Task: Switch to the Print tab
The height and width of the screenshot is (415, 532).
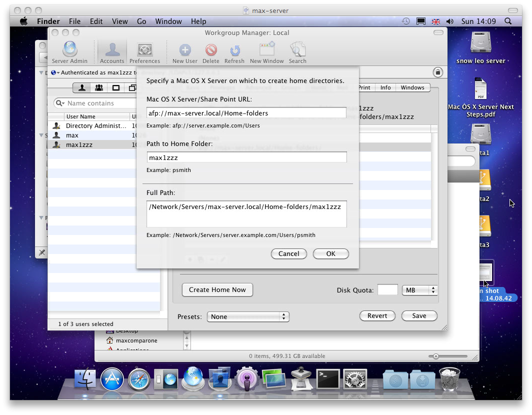Action: [367, 87]
